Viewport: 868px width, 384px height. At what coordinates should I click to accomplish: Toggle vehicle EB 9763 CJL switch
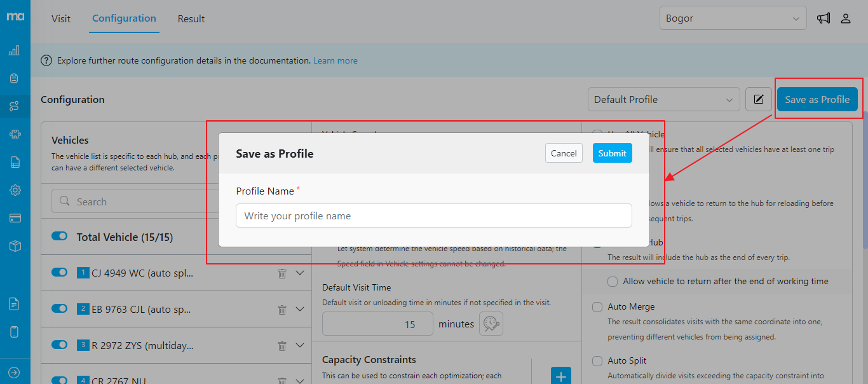pyautogui.click(x=60, y=309)
